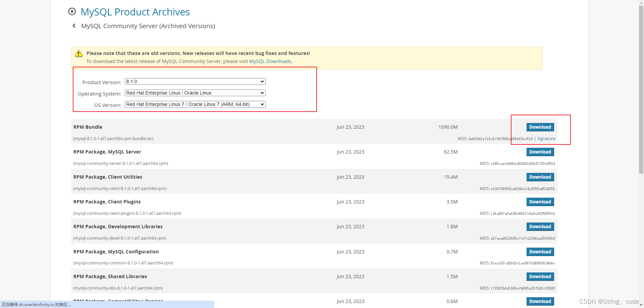Download RPM Package MySQL Configuration
644x308 pixels.
(540, 252)
